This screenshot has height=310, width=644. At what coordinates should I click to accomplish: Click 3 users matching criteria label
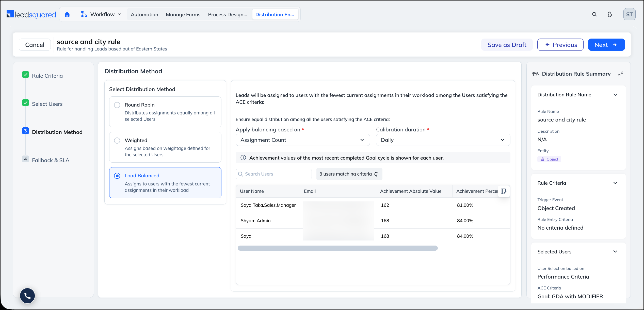point(345,174)
